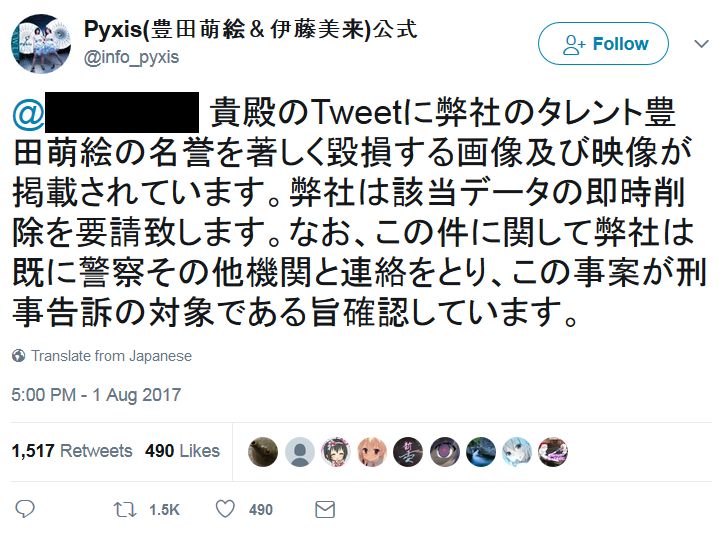The height and width of the screenshot is (534, 724).
Task: Open the Pyxis(豊田萌絵＆伊藤美来)公式 display name
Action: pos(250,30)
